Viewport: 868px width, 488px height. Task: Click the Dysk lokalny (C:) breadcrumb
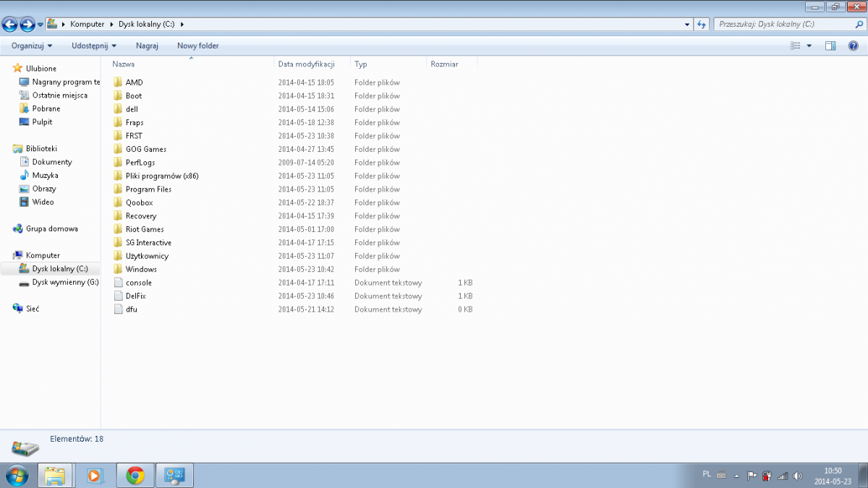point(147,24)
